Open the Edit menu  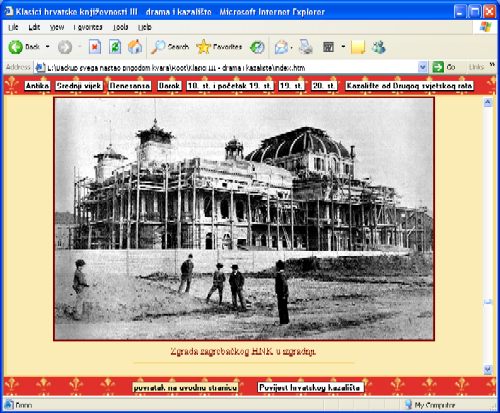[34, 27]
